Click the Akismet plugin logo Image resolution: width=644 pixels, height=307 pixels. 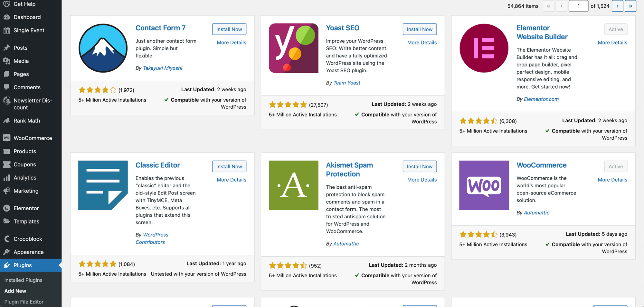[x=293, y=185]
